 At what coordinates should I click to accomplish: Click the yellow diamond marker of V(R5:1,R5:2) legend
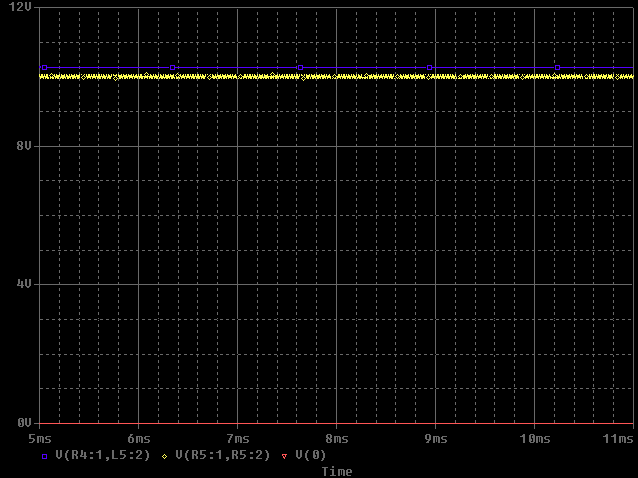click(164, 456)
